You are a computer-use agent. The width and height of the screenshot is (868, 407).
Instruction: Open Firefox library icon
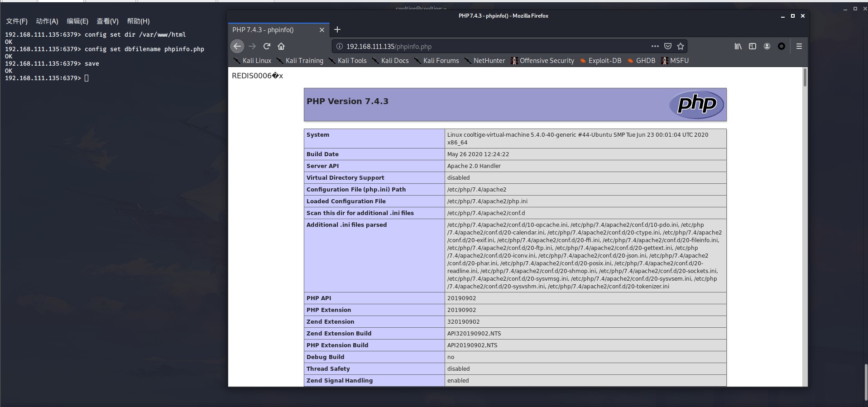tap(738, 46)
